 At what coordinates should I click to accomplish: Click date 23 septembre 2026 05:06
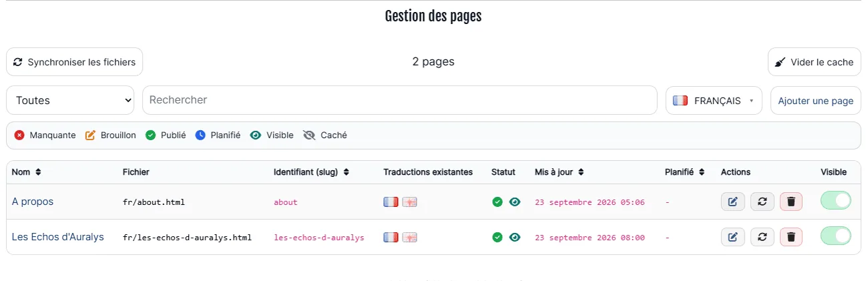[590, 202]
